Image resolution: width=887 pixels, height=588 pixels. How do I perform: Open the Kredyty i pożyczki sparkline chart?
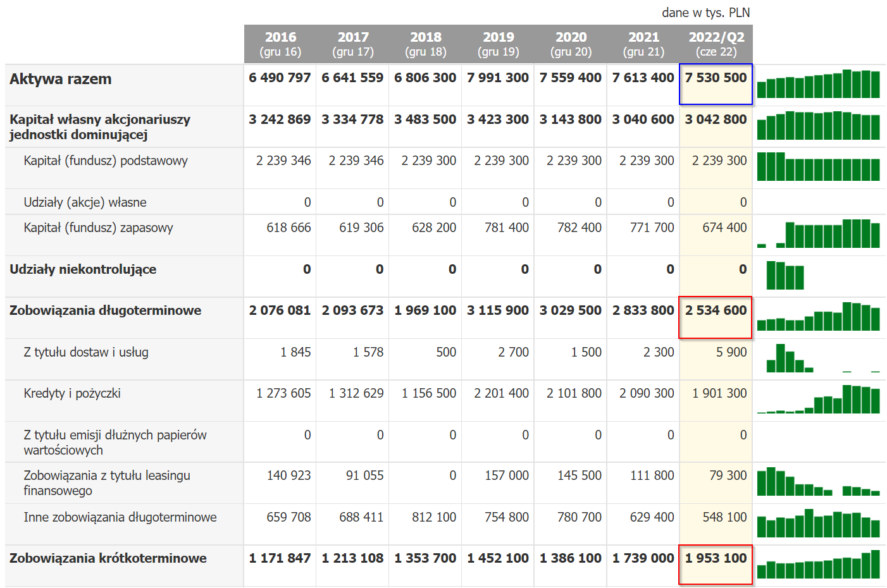click(x=819, y=399)
